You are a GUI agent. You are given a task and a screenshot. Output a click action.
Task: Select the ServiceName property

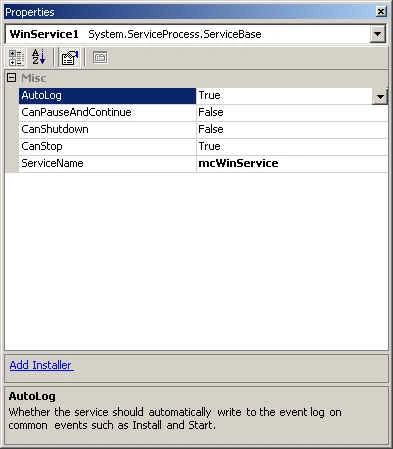pos(107,163)
